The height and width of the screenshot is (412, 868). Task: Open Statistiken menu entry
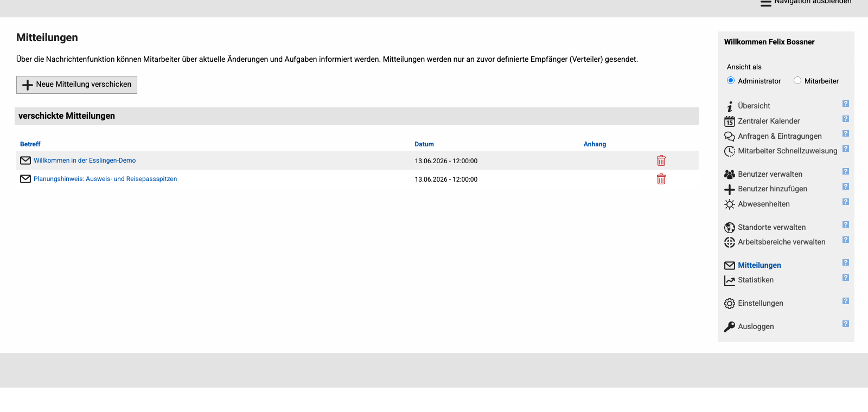click(756, 280)
